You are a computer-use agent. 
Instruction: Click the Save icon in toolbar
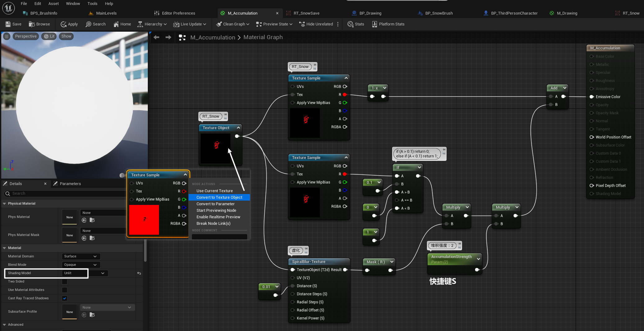tap(8, 24)
